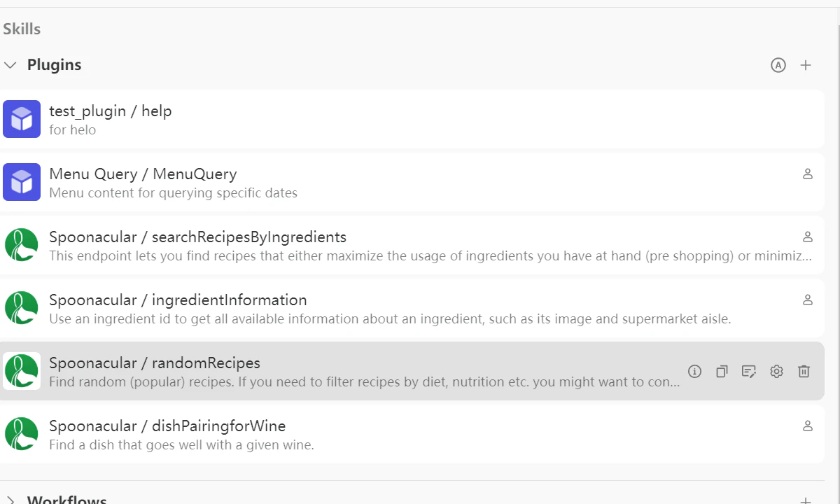Select the test_plugin / help entry
Screen dimensions: 840x504
click(x=111, y=111)
